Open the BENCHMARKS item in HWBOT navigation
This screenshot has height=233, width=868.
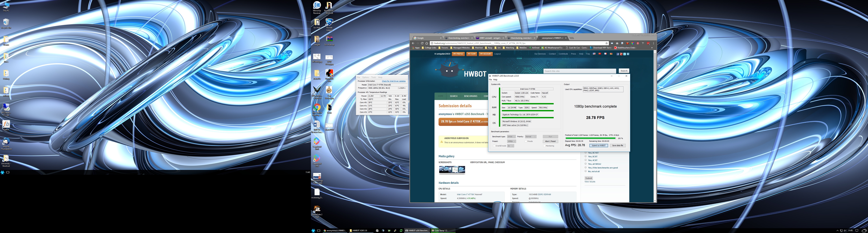pyautogui.click(x=470, y=96)
